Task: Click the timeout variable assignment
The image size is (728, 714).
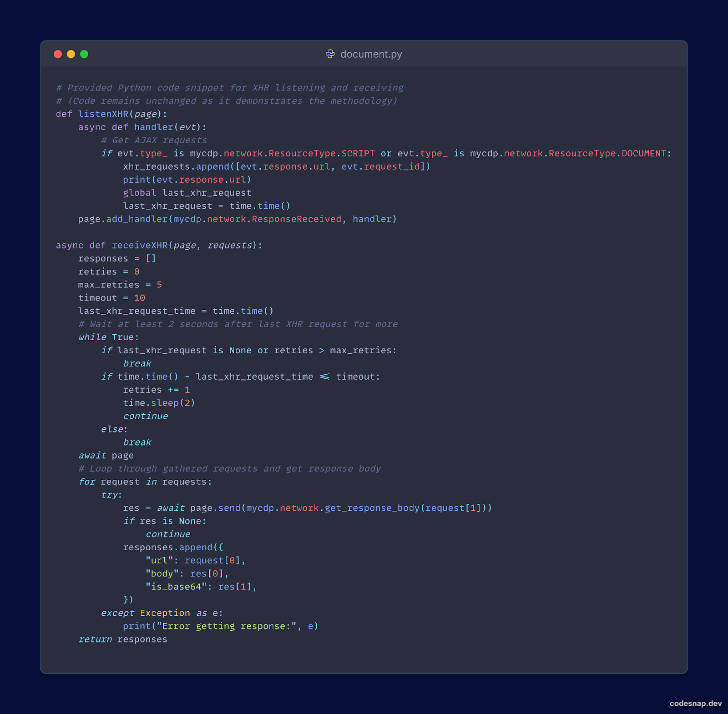Action: (111, 298)
